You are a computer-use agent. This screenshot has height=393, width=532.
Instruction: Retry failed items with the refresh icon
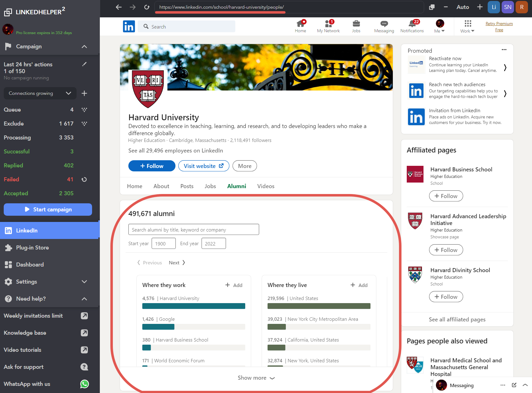point(84,179)
